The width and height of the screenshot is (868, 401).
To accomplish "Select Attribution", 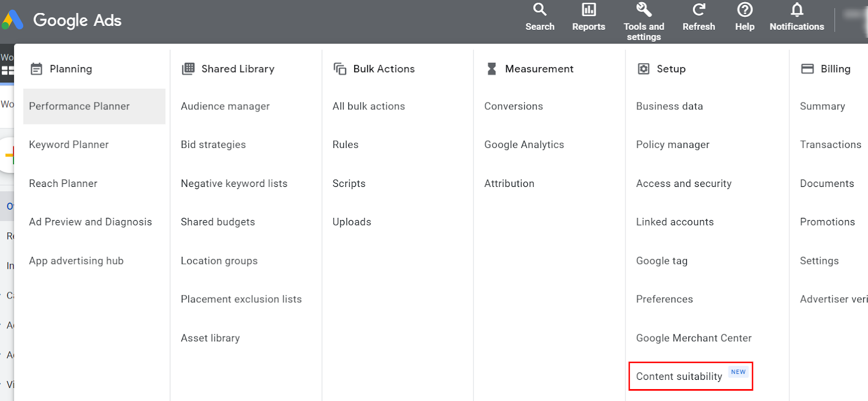I will point(509,183).
